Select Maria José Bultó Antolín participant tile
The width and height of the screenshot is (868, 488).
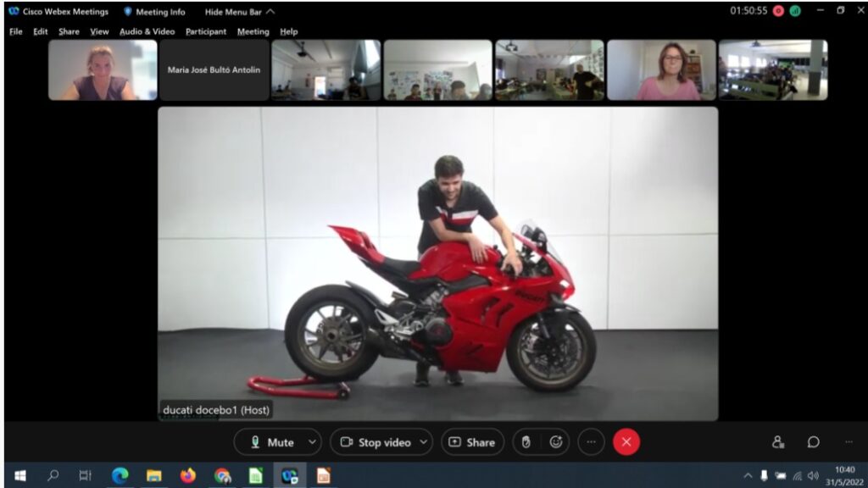[x=214, y=69]
